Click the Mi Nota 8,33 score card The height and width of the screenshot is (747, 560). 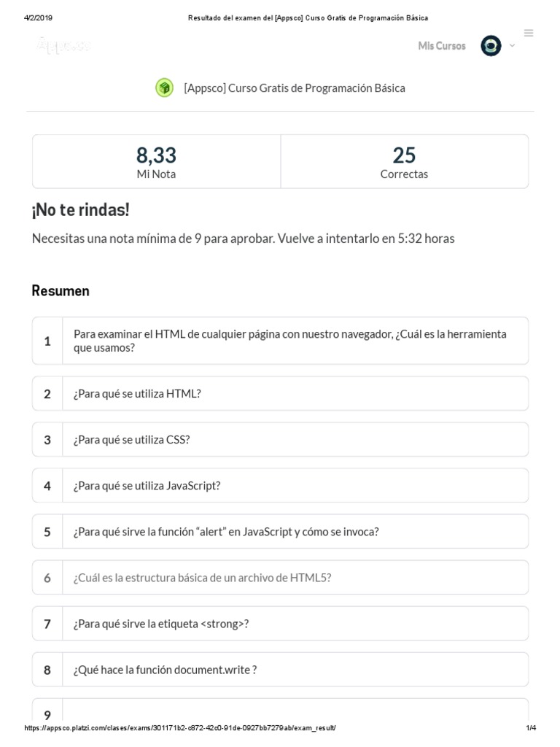tap(156, 162)
